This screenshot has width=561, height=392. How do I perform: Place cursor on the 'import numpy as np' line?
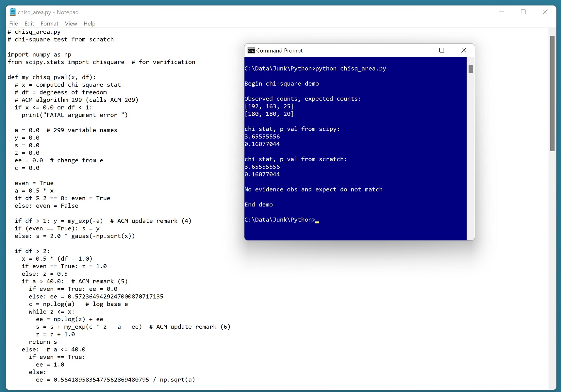point(40,55)
